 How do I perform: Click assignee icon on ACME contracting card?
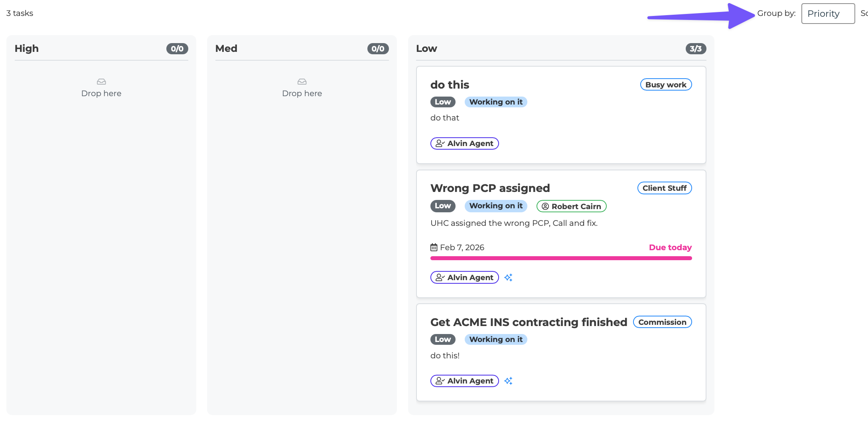tap(440, 381)
